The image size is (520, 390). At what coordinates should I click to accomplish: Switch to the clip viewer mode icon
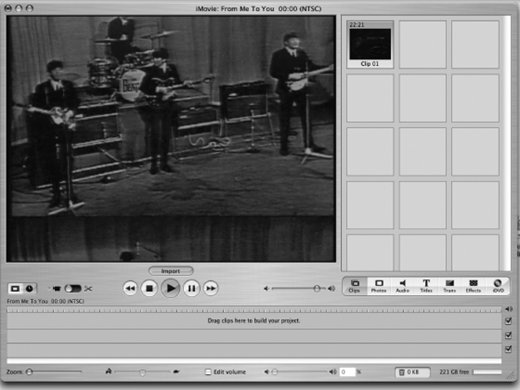coord(15,288)
